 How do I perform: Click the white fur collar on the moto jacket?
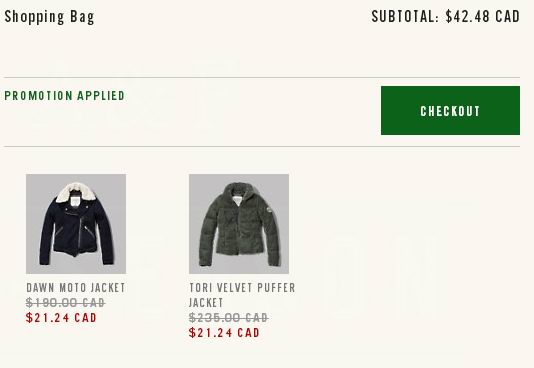point(76,192)
